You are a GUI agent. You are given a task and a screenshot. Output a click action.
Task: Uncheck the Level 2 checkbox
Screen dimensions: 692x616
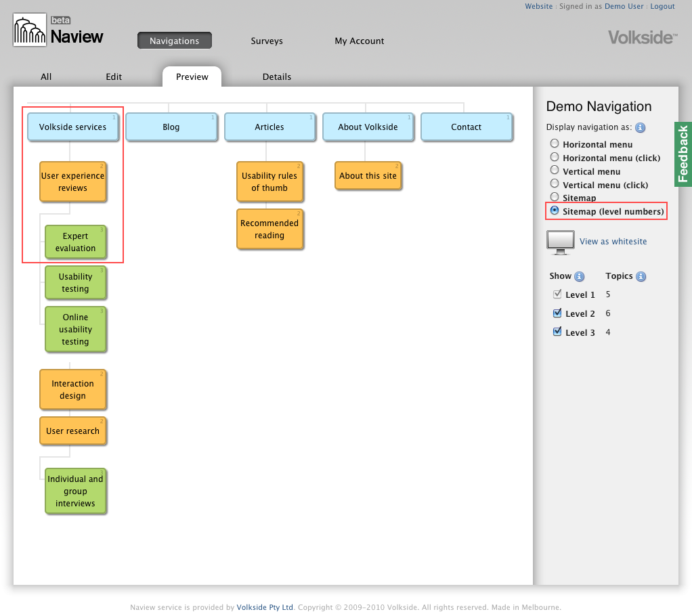557,313
